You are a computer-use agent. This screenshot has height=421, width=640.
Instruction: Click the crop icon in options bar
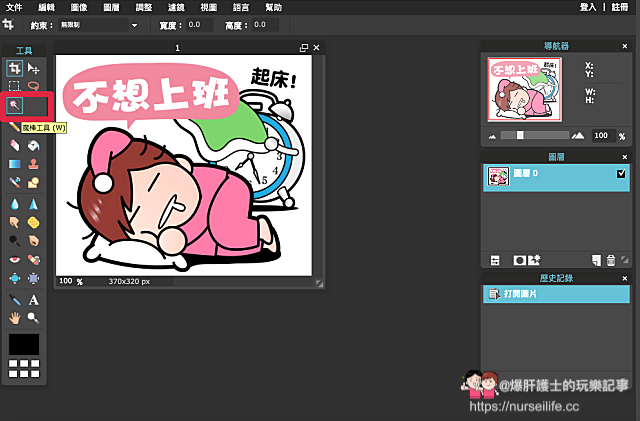(8, 25)
